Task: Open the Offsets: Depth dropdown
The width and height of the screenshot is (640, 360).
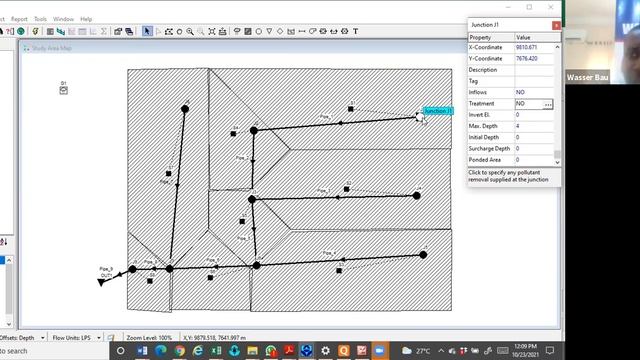Action: [42, 338]
